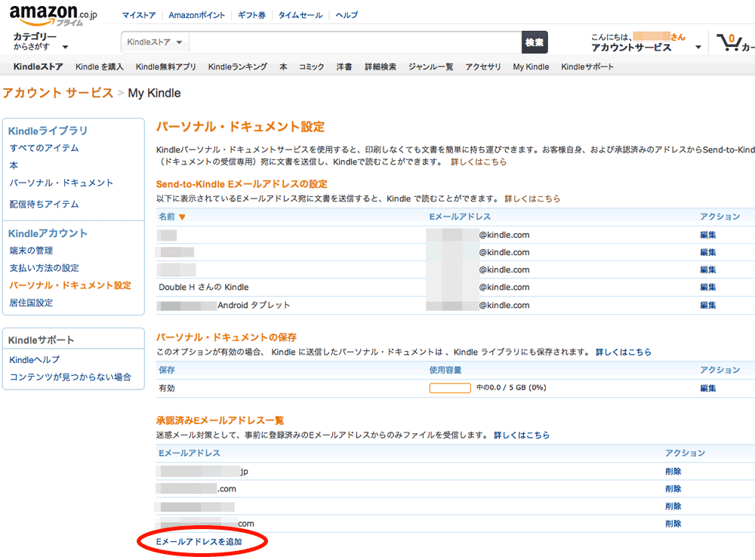Image resolution: width=755 pixels, height=560 pixels.
Task: Click 詳しくはこちら after the intro paragraph
Action: pyautogui.click(x=479, y=162)
